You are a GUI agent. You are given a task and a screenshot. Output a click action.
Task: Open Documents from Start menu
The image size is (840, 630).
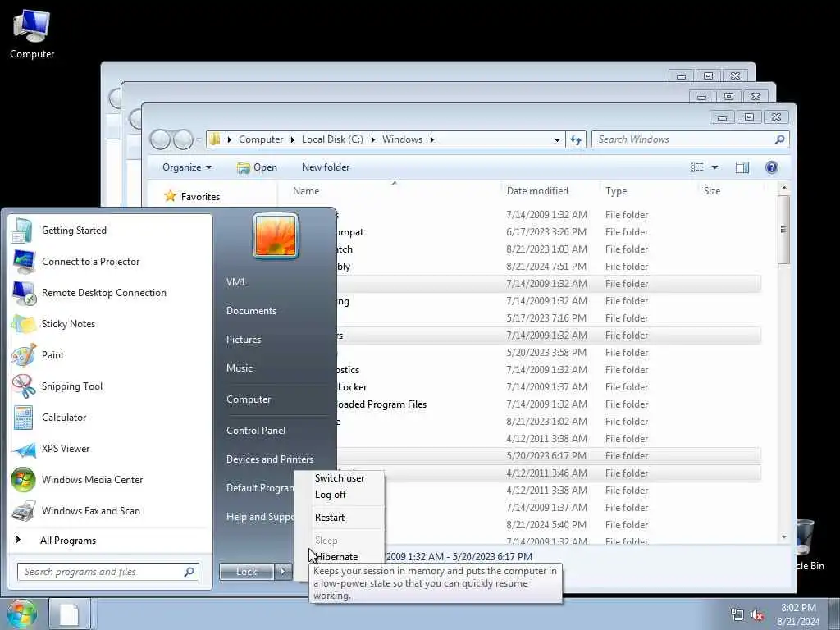pyautogui.click(x=251, y=311)
